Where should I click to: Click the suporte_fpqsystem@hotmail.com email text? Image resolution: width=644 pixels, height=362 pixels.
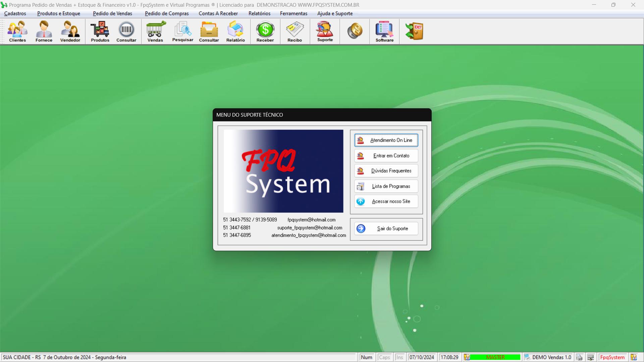tap(310, 228)
